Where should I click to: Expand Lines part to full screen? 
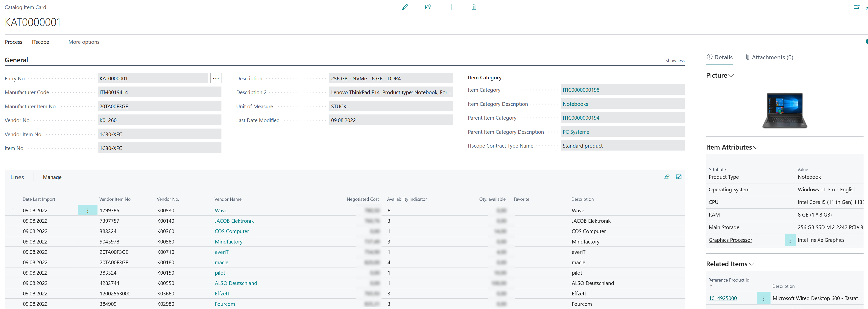(x=679, y=177)
